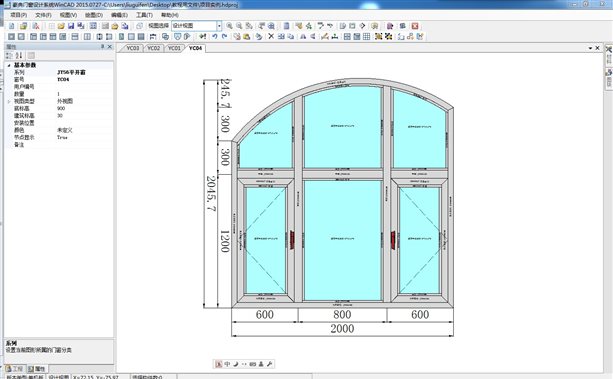Screen dimensions: 613x379
Task: Click the blue floppy disk save icon
Action: pyautogui.click(x=71, y=26)
